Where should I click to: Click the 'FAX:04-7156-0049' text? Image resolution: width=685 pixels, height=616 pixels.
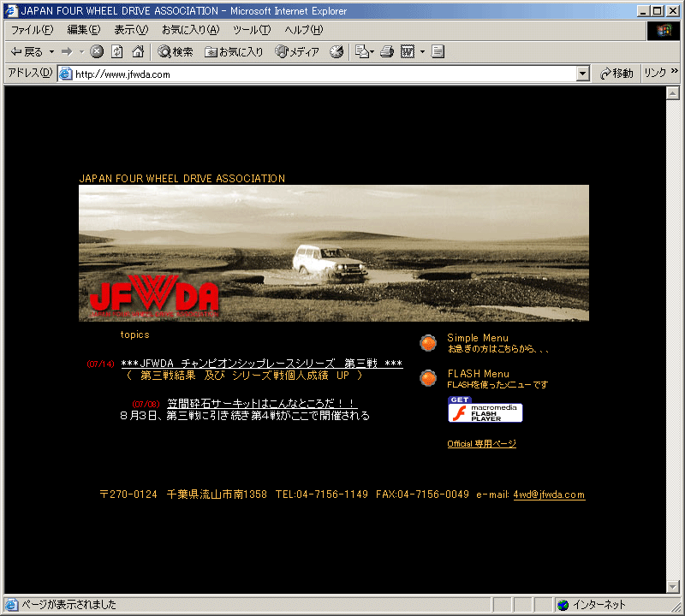coord(422,495)
